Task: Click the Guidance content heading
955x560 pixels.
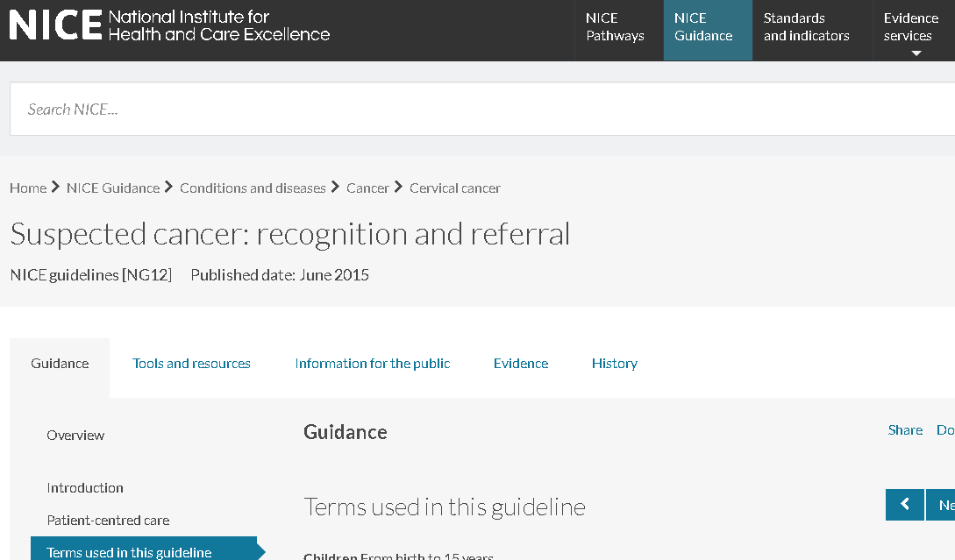Action: 346,432
